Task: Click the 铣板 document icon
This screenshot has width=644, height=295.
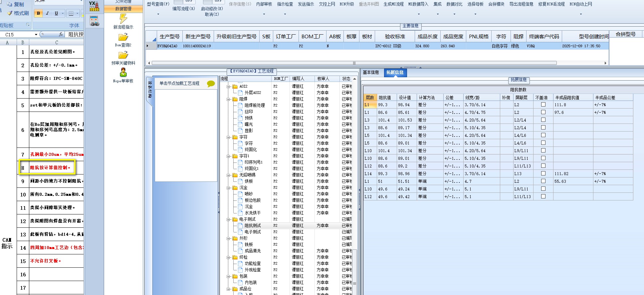Action: [241, 245]
